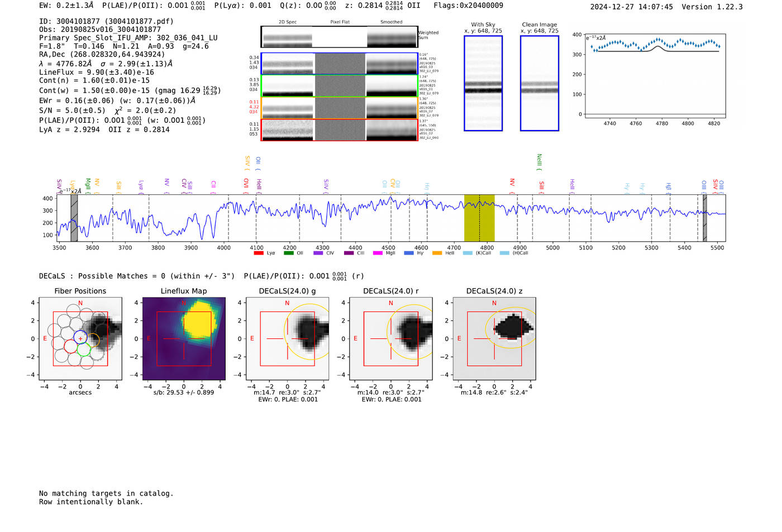Click the "Weighted Sum" label
The width and height of the screenshot is (782, 532).
click(428, 35)
